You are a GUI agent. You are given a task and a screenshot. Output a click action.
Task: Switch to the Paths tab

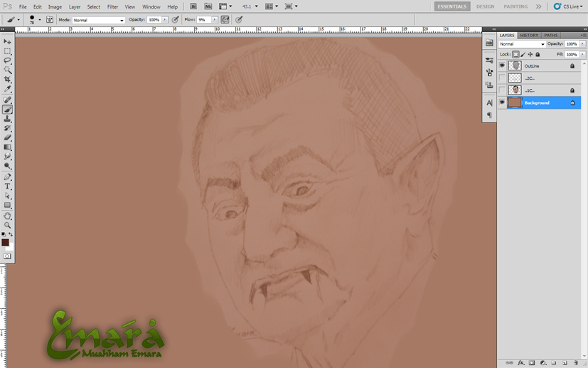[x=550, y=36]
